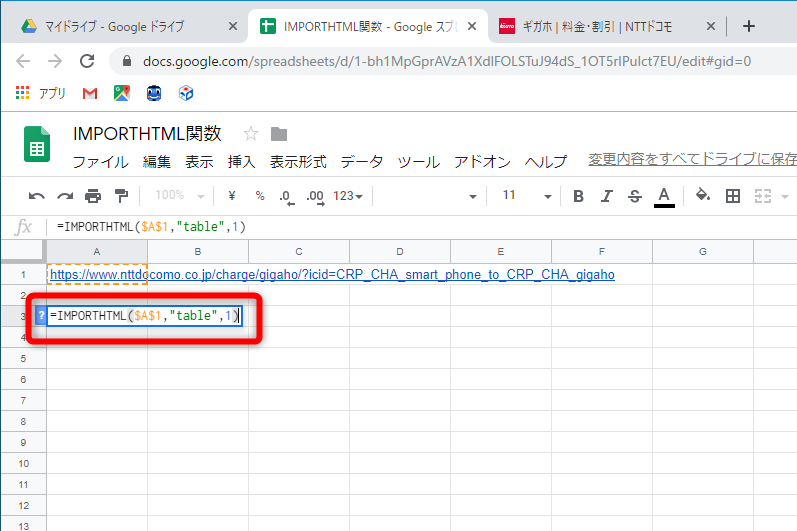Open the 編集 menu

[157, 162]
